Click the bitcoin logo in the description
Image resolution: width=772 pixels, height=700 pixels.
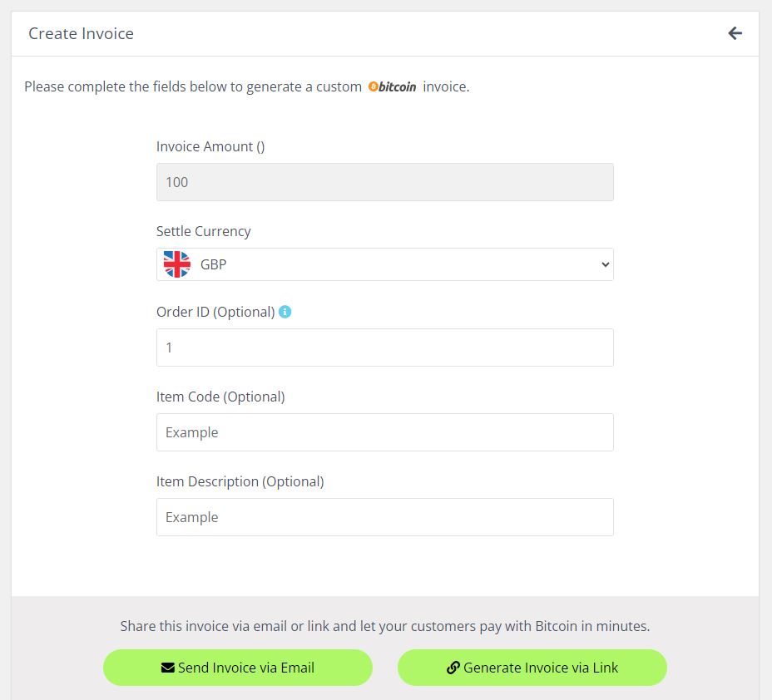coord(393,86)
